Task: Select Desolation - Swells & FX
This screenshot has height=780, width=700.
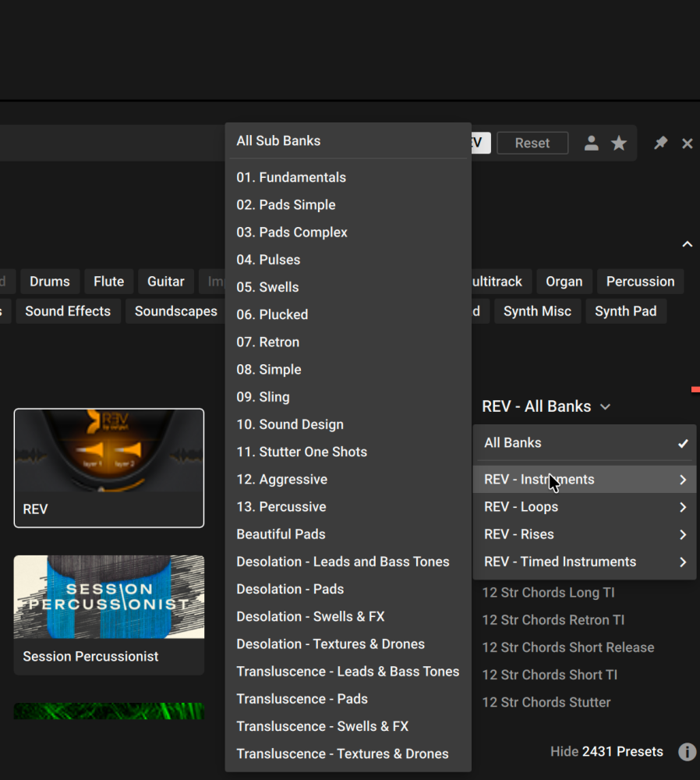Action: (348, 616)
